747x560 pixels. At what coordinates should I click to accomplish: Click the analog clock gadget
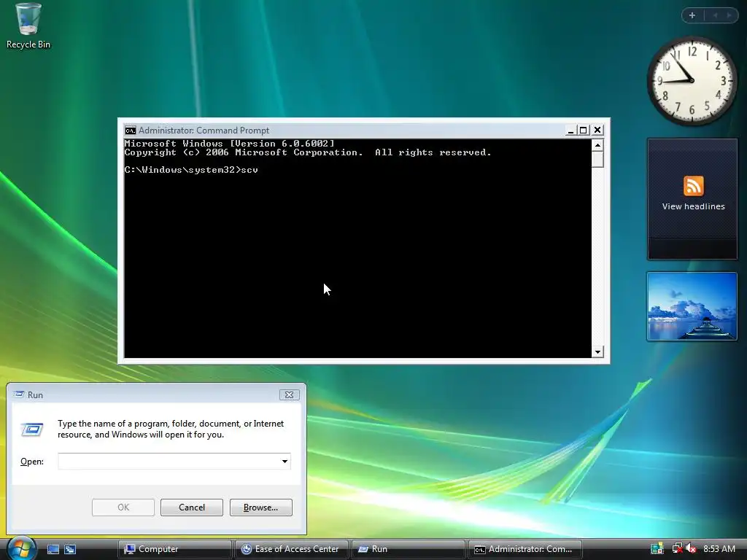[692, 81]
